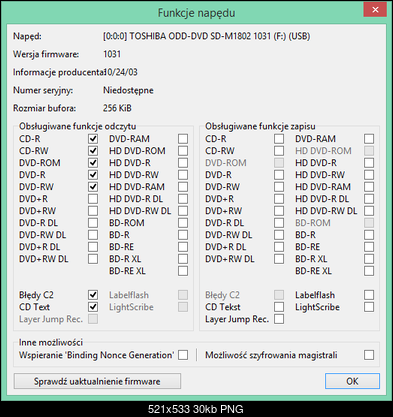Toggle CD Text checkbox under read functions
This screenshot has height=417, width=393.
(93, 307)
